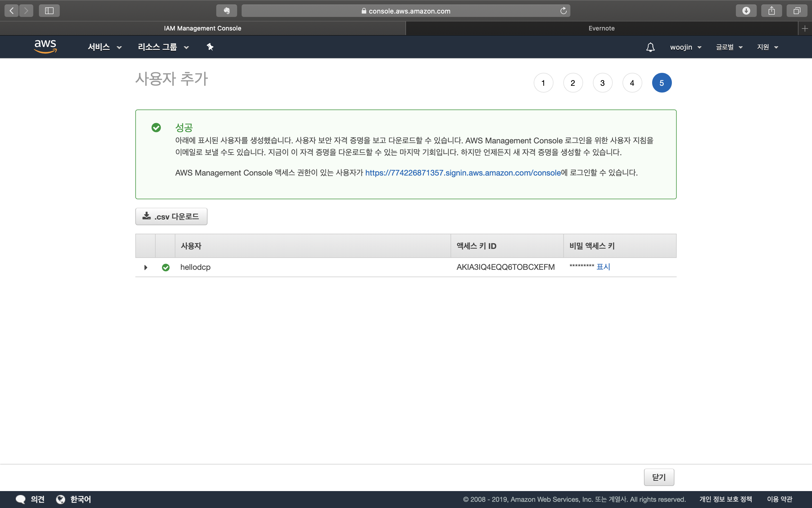Screen dimensions: 812x508
Task: Show all tabs overview
Action: pyautogui.click(x=796, y=11)
